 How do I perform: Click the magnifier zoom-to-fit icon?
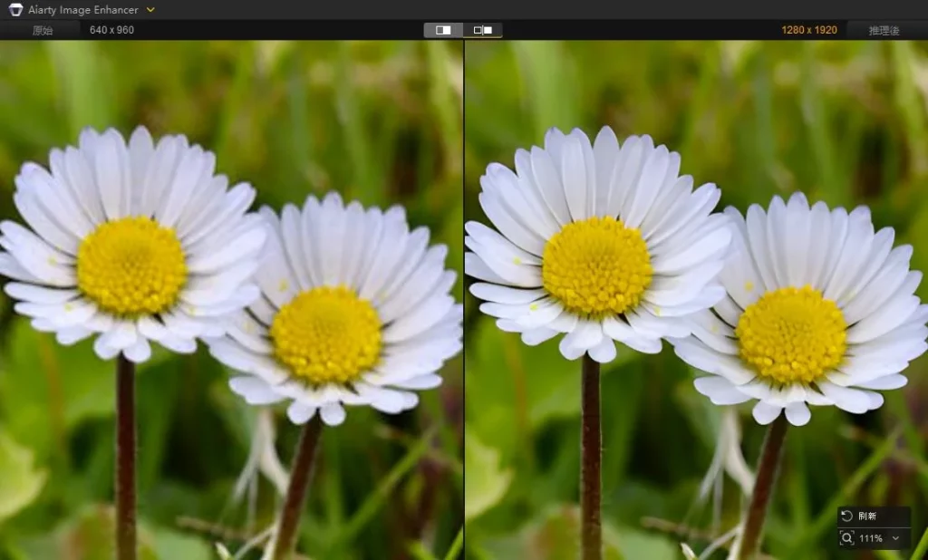846,538
